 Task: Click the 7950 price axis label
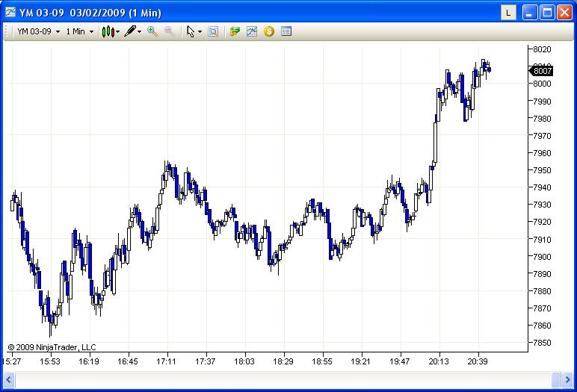pyautogui.click(x=542, y=170)
